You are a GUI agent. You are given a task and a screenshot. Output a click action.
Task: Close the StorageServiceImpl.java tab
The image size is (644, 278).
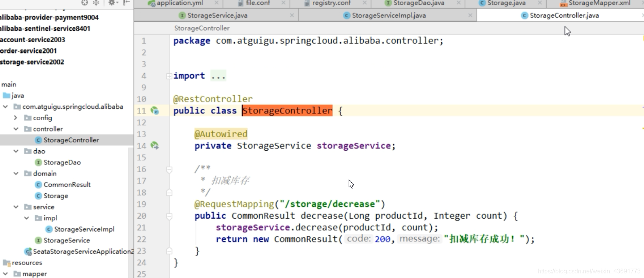[470, 15]
